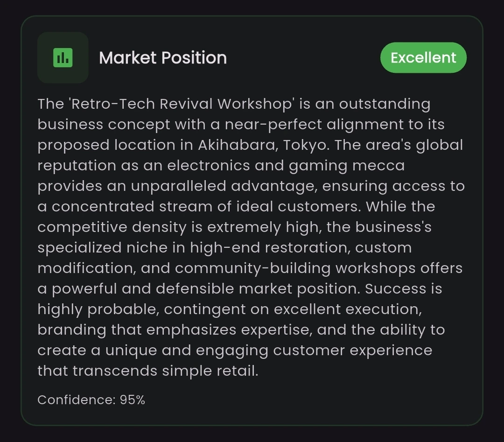Select the words Akihabara, Tokyo
Viewport: 504px width, 442px height.
[264, 145]
